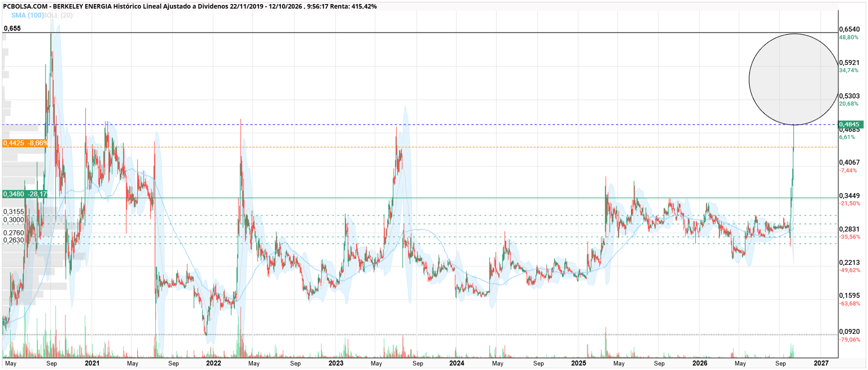Click the 0,1595 price axis value
Image resolution: width=868 pixels, height=370 pixels.
click(849, 296)
